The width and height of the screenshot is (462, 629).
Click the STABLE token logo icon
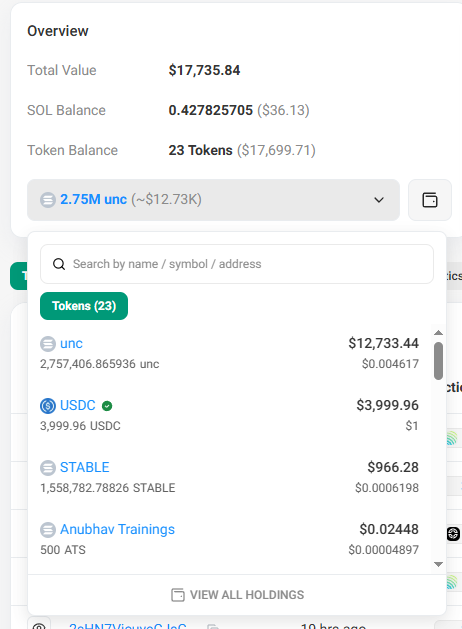[48, 468]
